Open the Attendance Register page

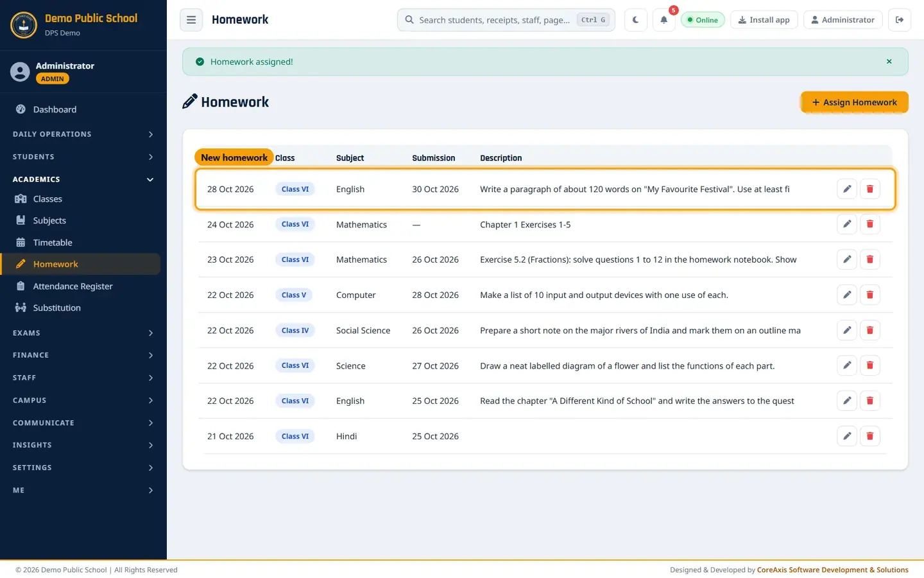point(81,286)
